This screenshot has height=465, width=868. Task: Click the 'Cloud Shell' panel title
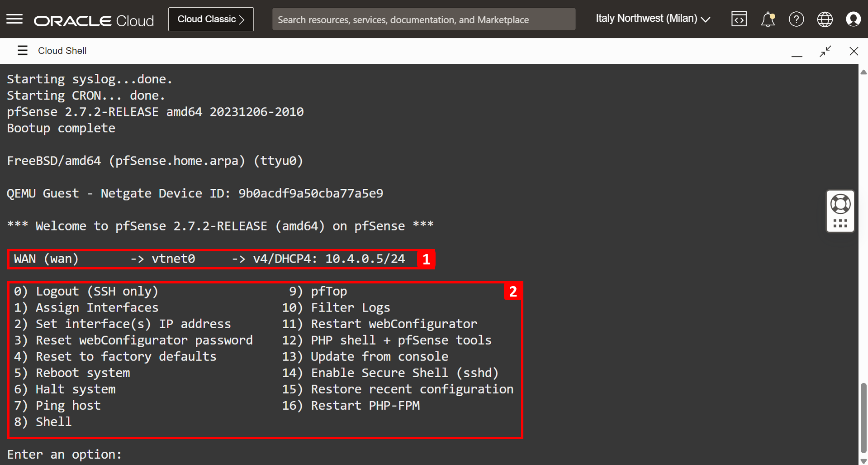click(62, 51)
